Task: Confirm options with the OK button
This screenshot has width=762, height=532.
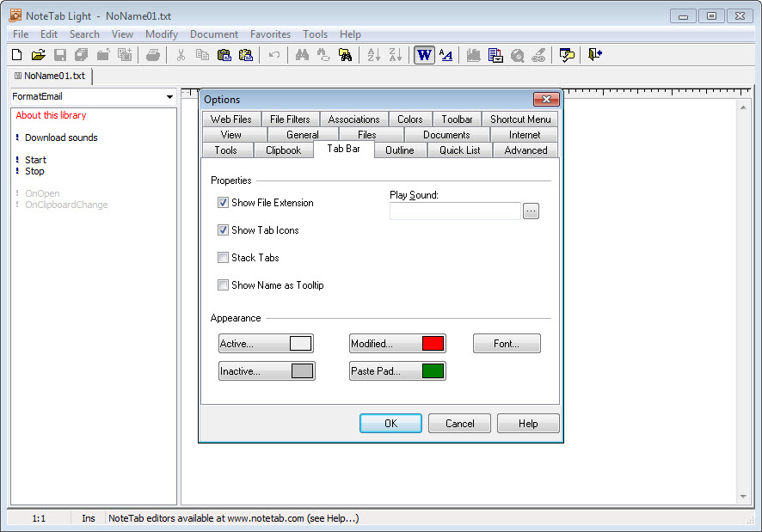Action: click(390, 423)
